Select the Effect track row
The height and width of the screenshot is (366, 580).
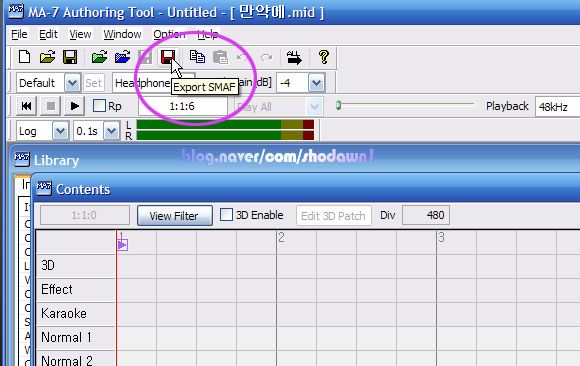[x=76, y=290]
